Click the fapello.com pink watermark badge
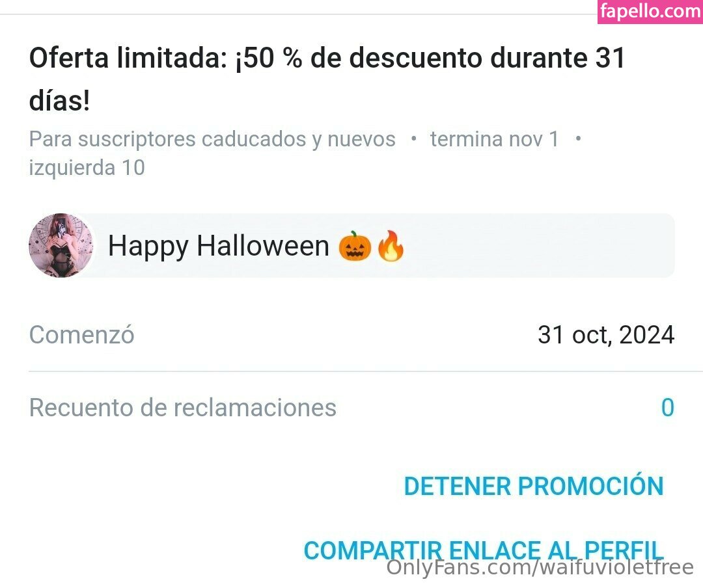The image size is (703, 588). [650, 12]
